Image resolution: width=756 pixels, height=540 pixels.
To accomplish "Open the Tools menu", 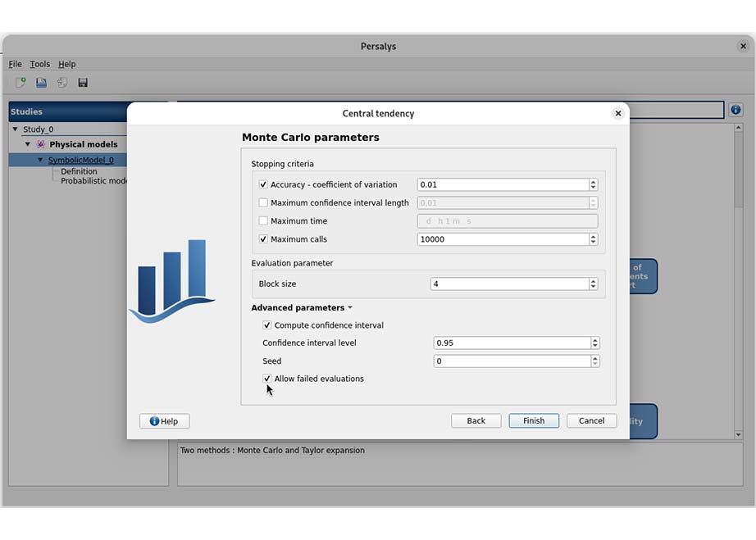I will [x=39, y=64].
